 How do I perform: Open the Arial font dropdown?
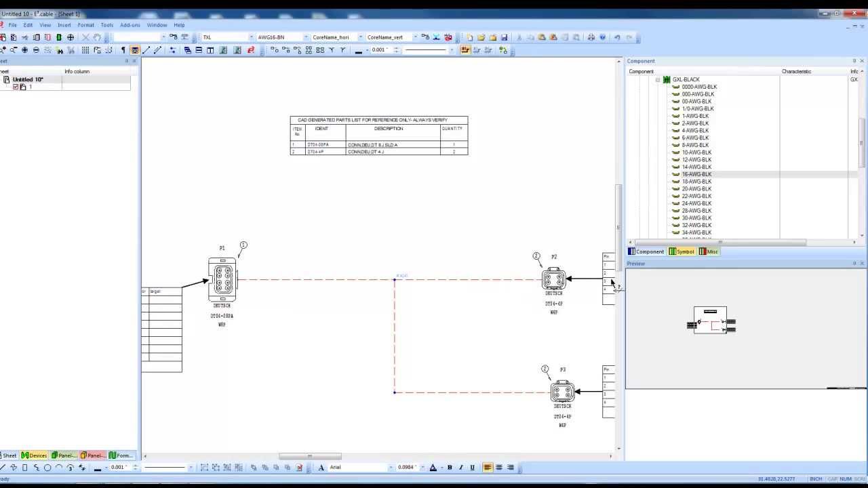coord(391,467)
